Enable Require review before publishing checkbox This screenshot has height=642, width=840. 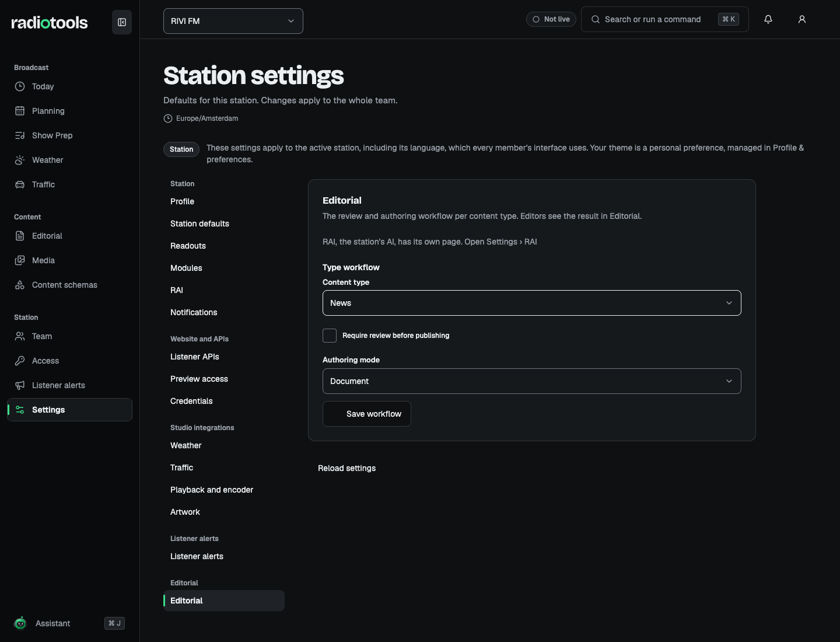click(x=330, y=336)
